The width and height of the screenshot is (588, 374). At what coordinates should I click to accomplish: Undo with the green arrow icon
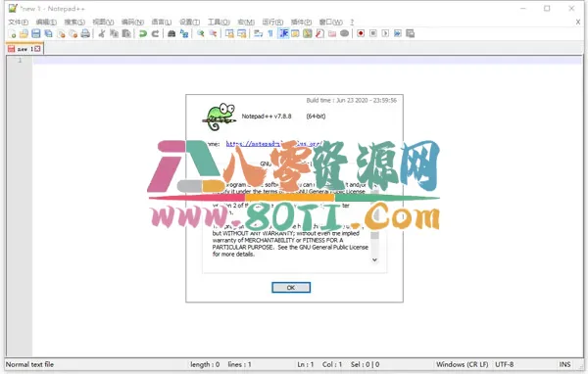(x=142, y=33)
